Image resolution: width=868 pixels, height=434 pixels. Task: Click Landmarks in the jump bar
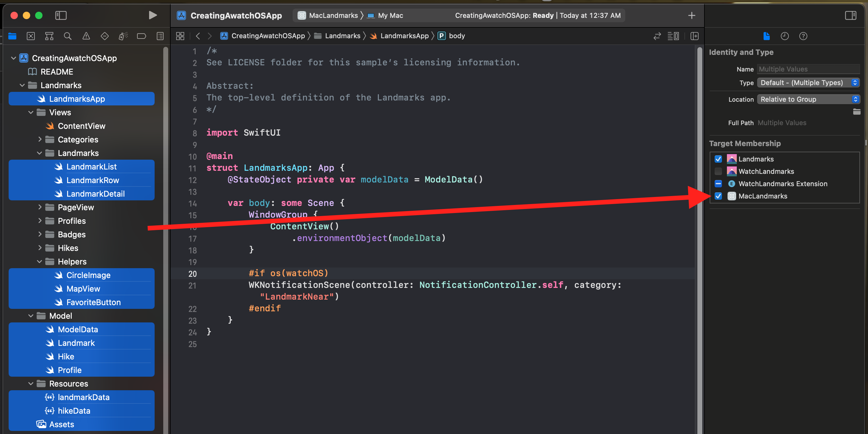point(342,36)
